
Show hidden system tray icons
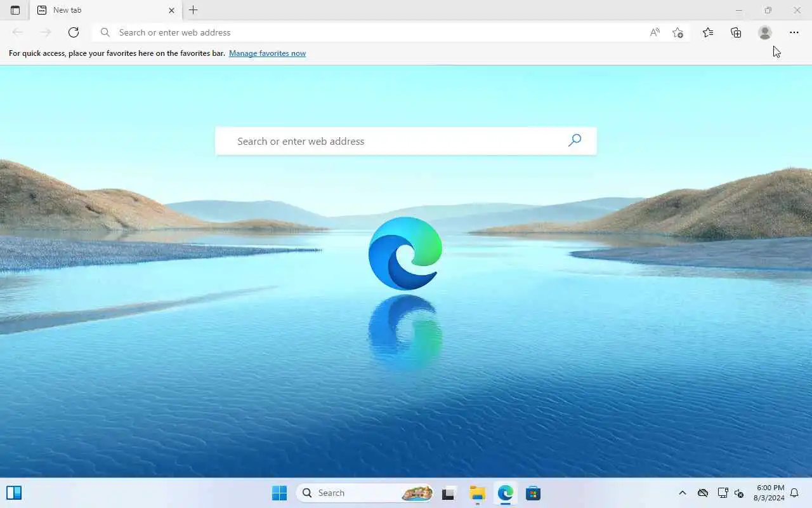[x=683, y=493]
